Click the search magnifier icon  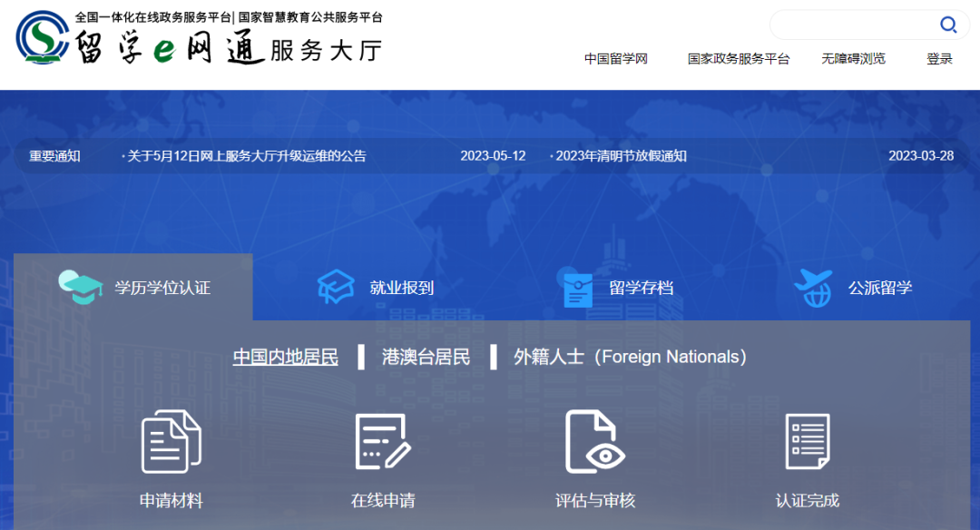coord(948,25)
